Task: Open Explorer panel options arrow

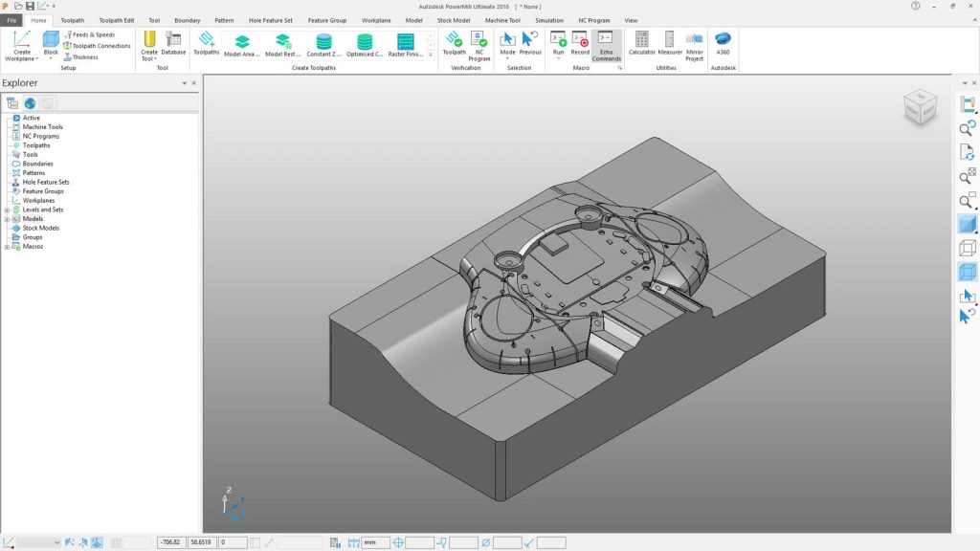Action: click(x=185, y=83)
